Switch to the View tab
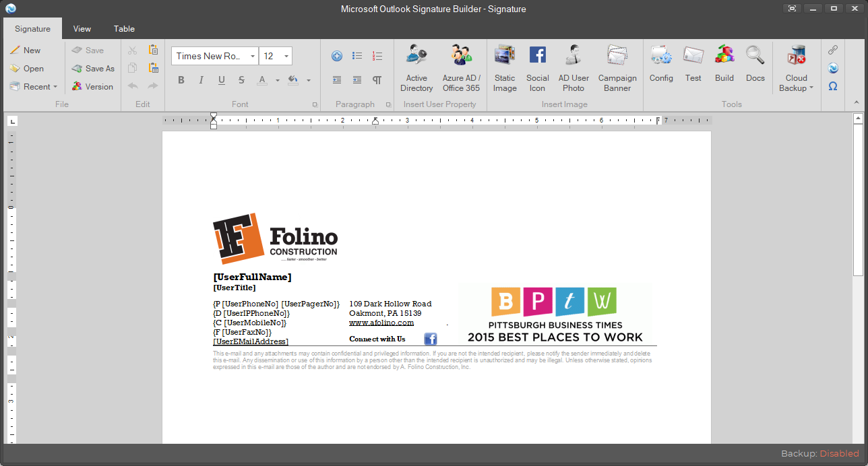Image resolution: width=868 pixels, height=466 pixels. click(x=82, y=29)
